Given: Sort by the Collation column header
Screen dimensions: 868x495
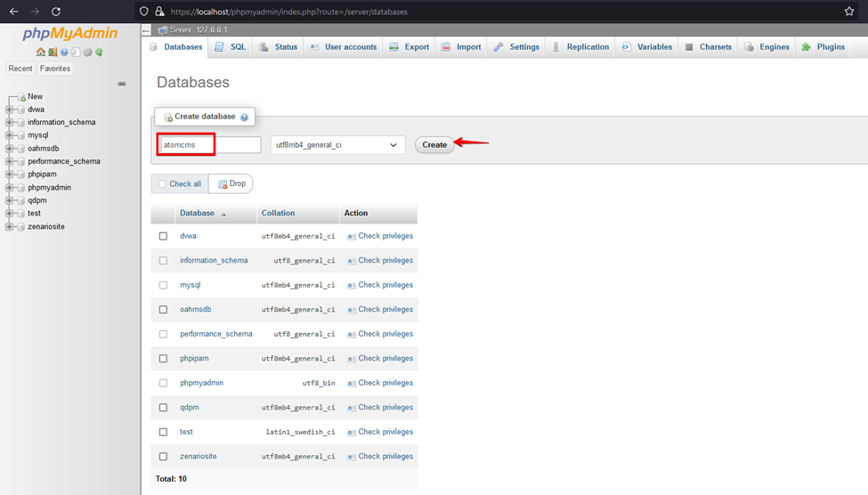Looking at the screenshot, I should (x=278, y=213).
